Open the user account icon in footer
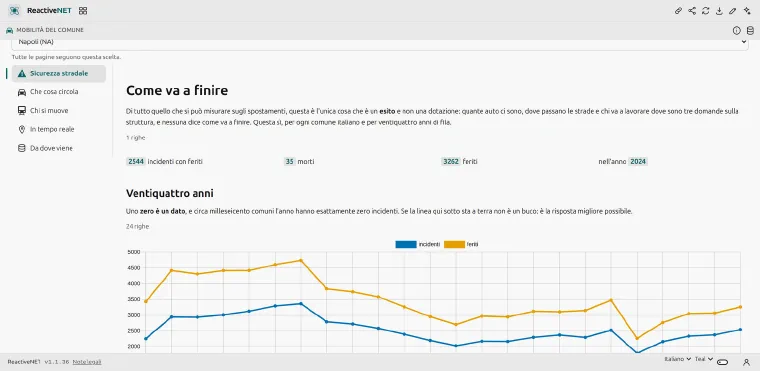The height and width of the screenshot is (371, 760). pos(746,362)
